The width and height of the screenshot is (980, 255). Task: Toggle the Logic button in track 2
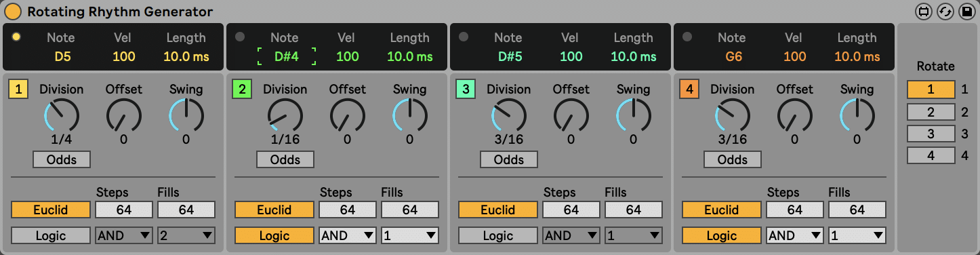click(x=274, y=235)
